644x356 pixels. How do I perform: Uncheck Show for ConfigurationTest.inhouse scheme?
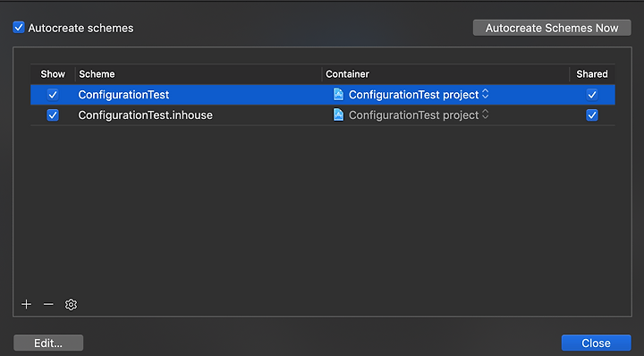click(x=53, y=115)
